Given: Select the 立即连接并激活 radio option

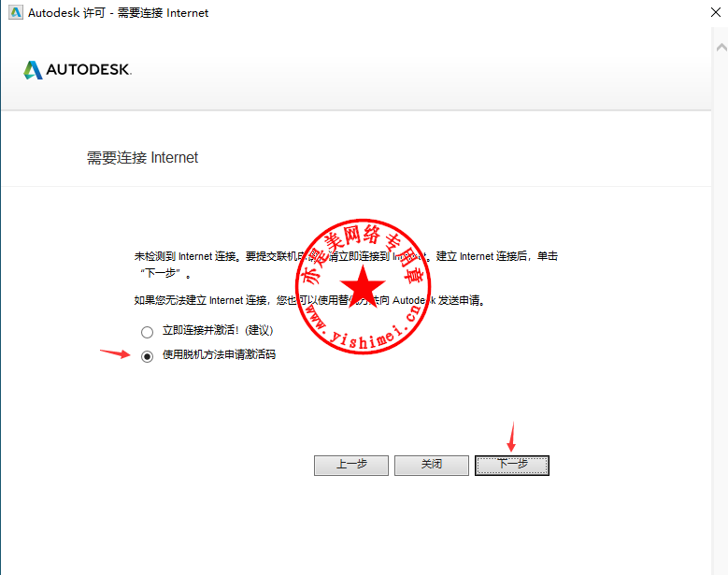Looking at the screenshot, I should (147, 332).
